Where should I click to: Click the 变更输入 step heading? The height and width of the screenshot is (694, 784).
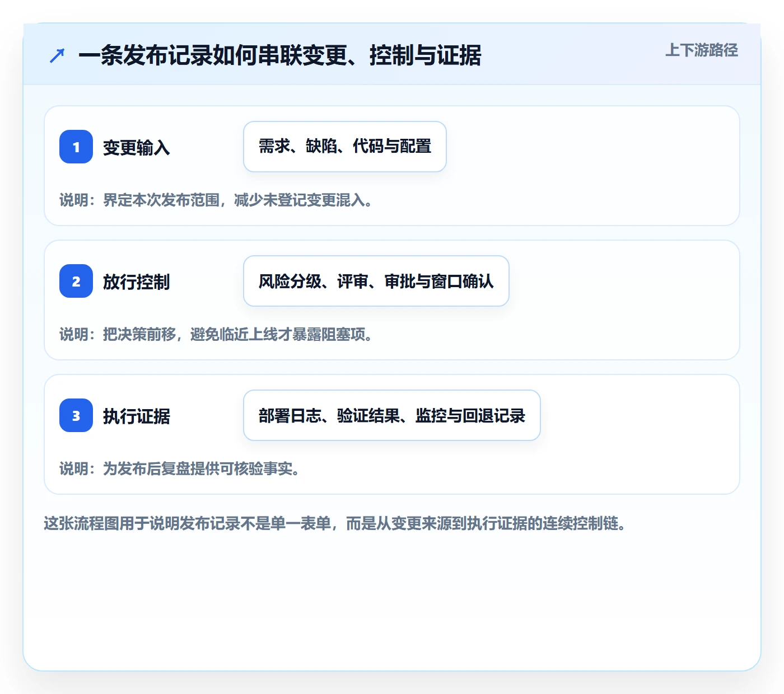[x=137, y=148]
